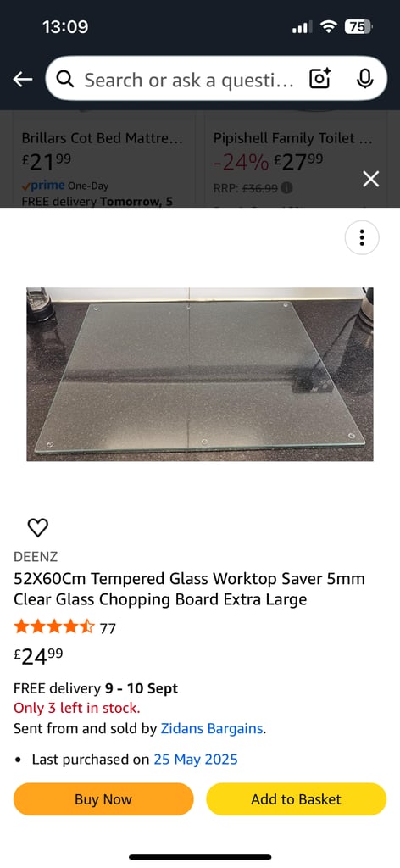Click the Add to Basket button
Viewport: 400px width, 868px height.
point(296,798)
